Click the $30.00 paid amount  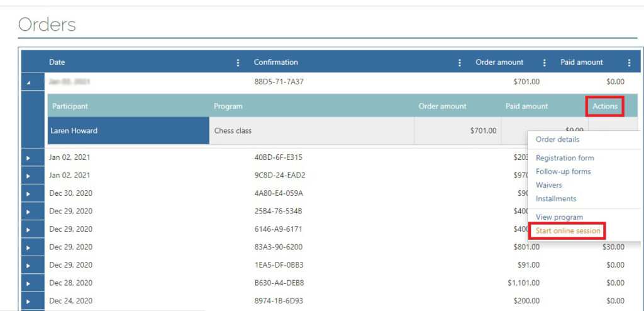click(613, 247)
